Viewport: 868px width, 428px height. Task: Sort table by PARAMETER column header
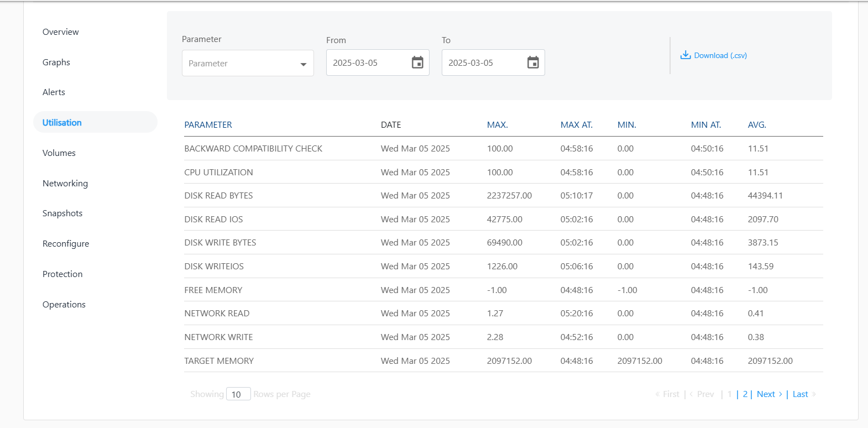[x=208, y=125]
